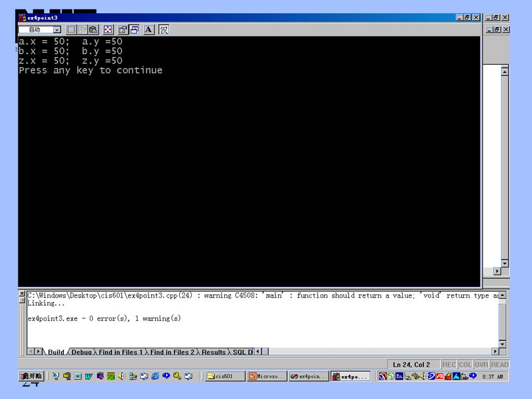Click the OVR status bar indicator

tap(482, 365)
